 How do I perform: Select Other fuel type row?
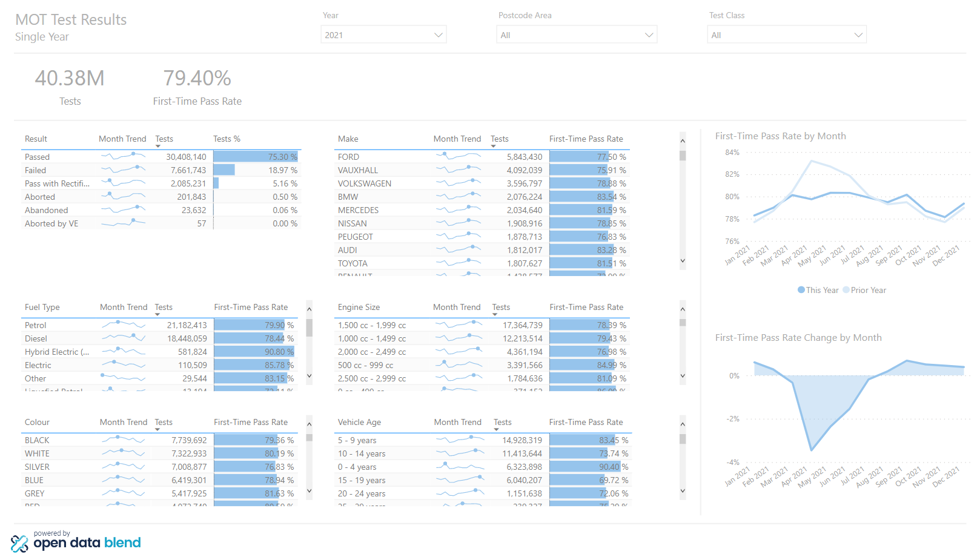coord(159,378)
